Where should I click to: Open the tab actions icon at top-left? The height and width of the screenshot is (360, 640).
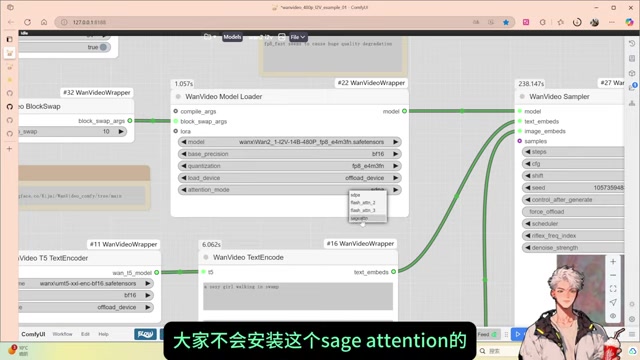click(10, 7)
